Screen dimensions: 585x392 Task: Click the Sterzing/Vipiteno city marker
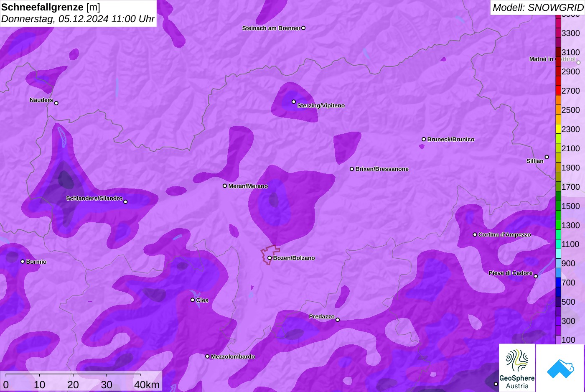294,102
